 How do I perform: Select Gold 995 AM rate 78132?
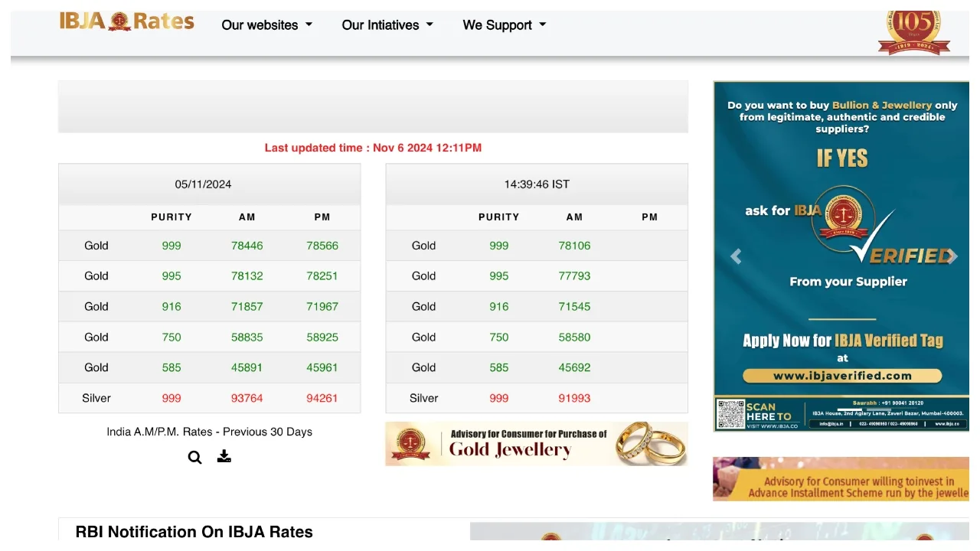coord(247,276)
